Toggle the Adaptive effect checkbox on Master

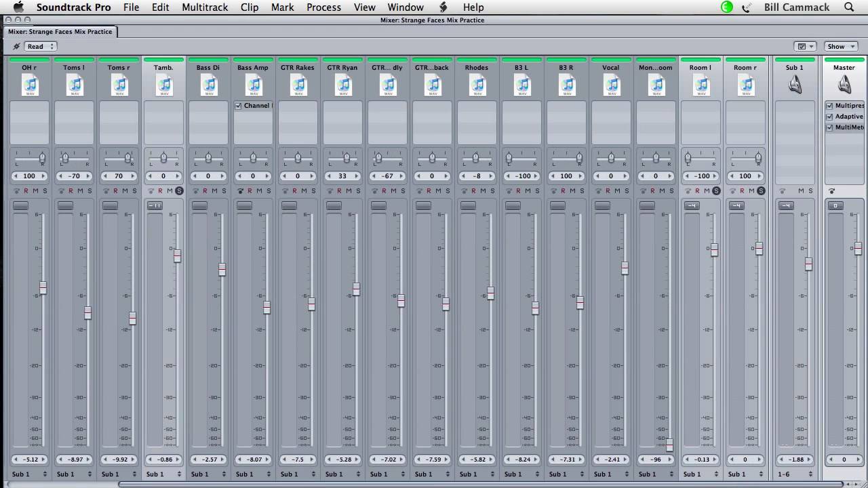(x=829, y=117)
